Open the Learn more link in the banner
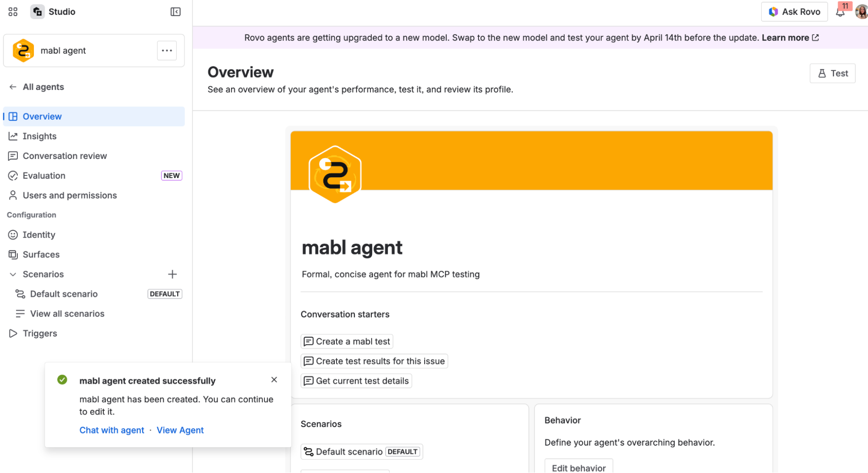Viewport: 868px width, 473px height. pos(786,37)
